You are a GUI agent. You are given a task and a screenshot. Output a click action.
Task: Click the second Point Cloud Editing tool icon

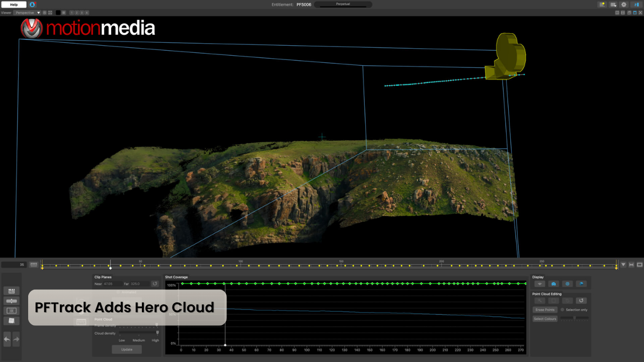point(553,301)
